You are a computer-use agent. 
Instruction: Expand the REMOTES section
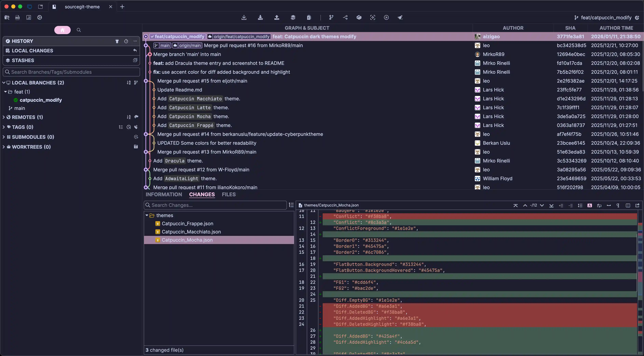click(x=3, y=117)
